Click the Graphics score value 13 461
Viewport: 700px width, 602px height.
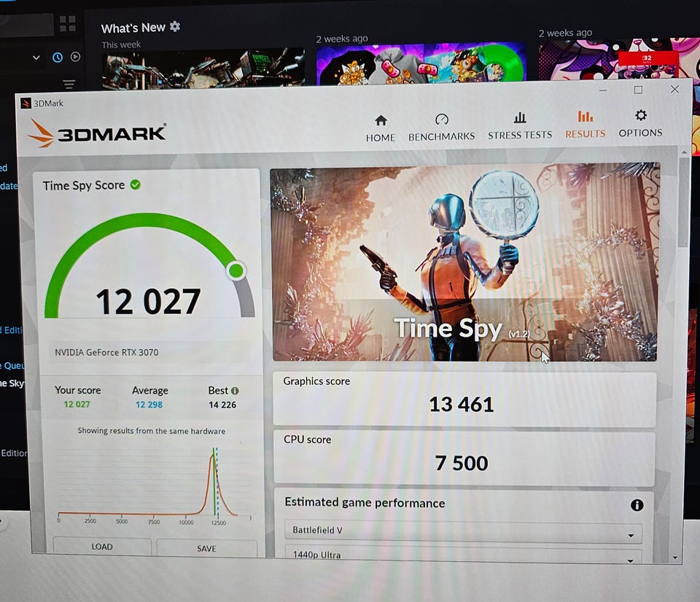tap(461, 404)
